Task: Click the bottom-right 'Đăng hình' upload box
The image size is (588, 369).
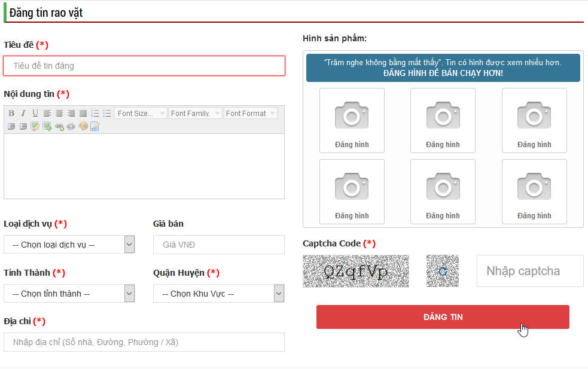Action: point(534,191)
